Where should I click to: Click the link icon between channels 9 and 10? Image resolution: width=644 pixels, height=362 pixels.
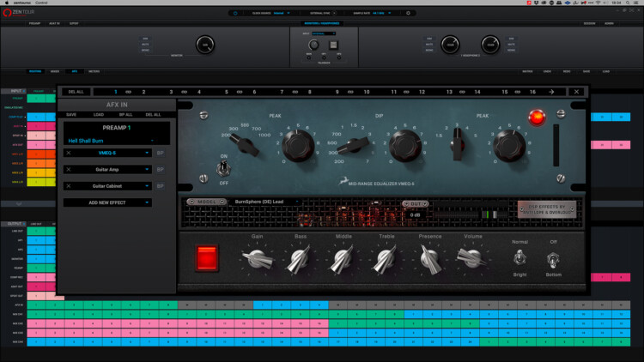point(350,92)
